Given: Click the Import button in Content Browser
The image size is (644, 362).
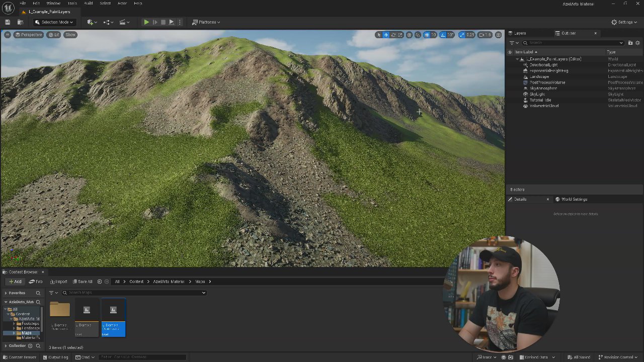Looking at the screenshot, I should [x=58, y=282].
